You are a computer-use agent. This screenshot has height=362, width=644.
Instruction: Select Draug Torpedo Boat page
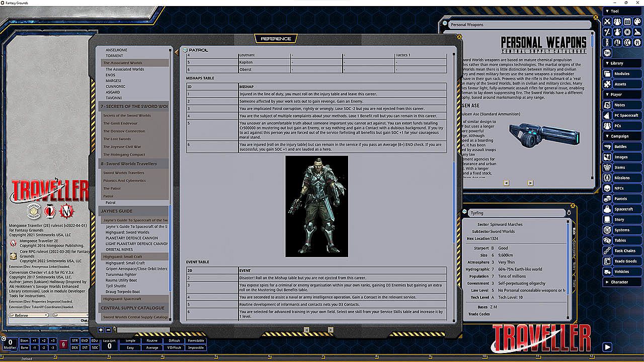click(123, 292)
